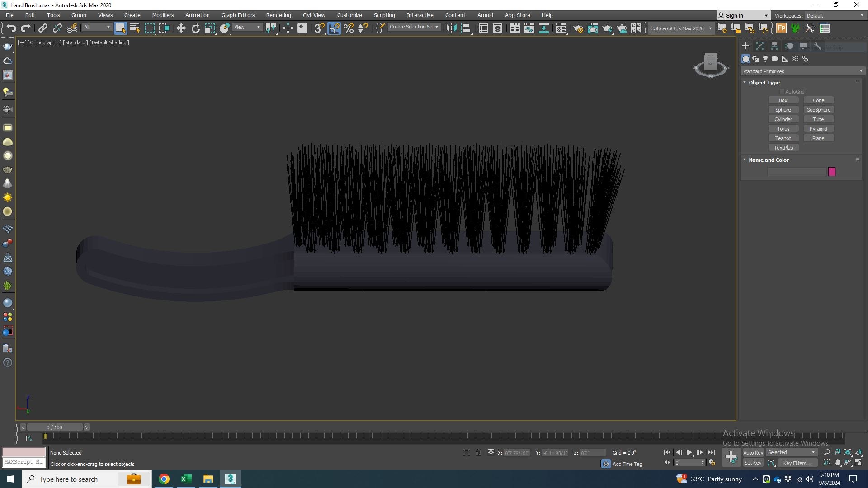This screenshot has width=868, height=488.
Task: Open the Standard Primitives dropdown
Action: [x=802, y=71]
